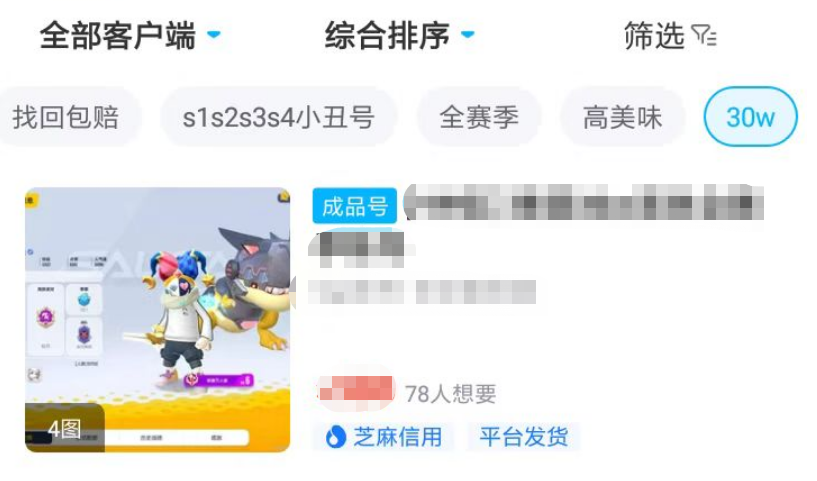Expand the 综合排序 dropdown arrow

467,34
